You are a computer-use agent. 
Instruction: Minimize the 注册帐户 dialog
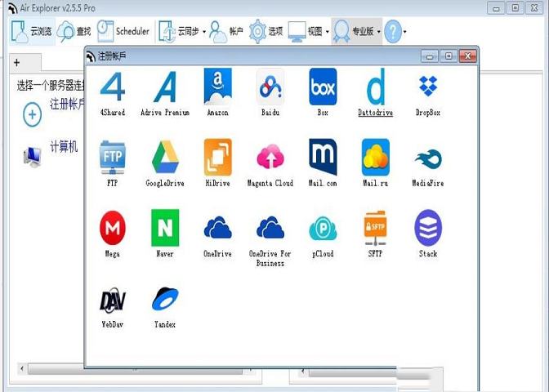(x=430, y=56)
